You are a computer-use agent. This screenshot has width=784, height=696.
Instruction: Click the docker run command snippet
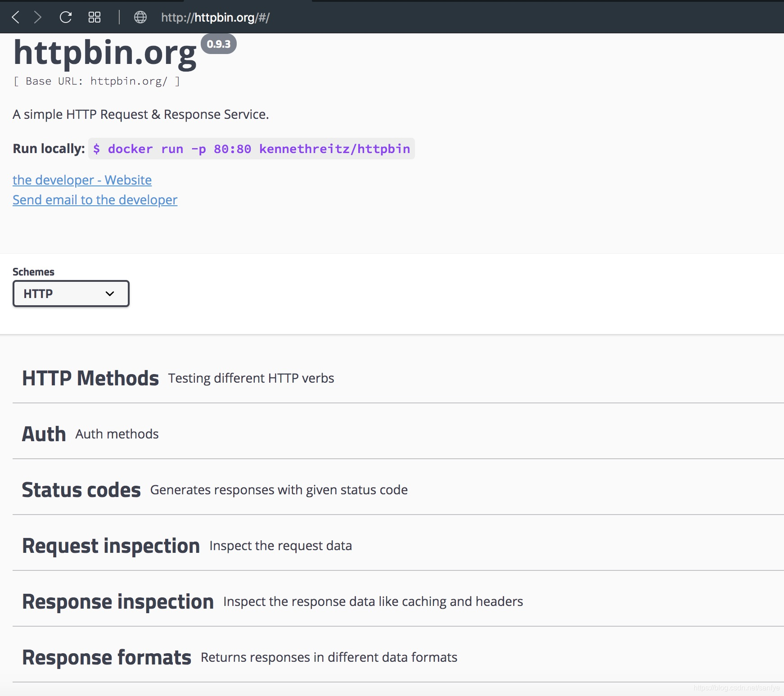(x=252, y=149)
